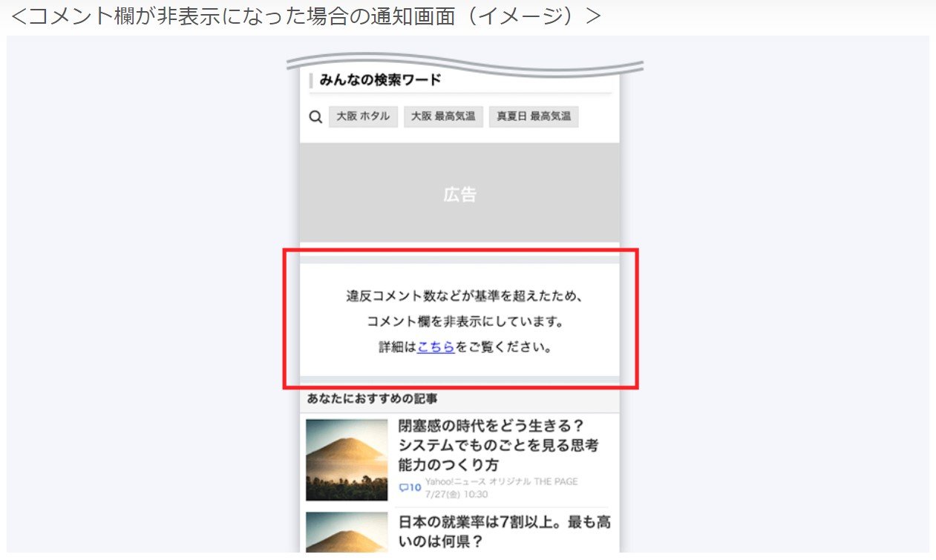
Task: Click the みんなの検索ワード section heading
Action: pyautogui.click(x=380, y=80)
